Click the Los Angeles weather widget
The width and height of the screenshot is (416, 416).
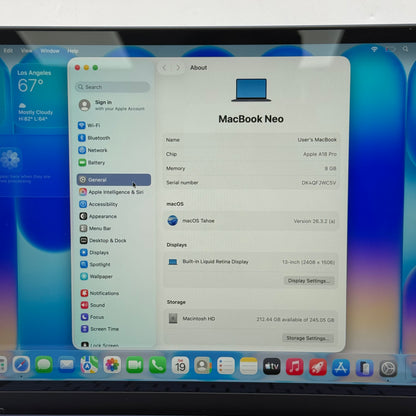point(39,97)
